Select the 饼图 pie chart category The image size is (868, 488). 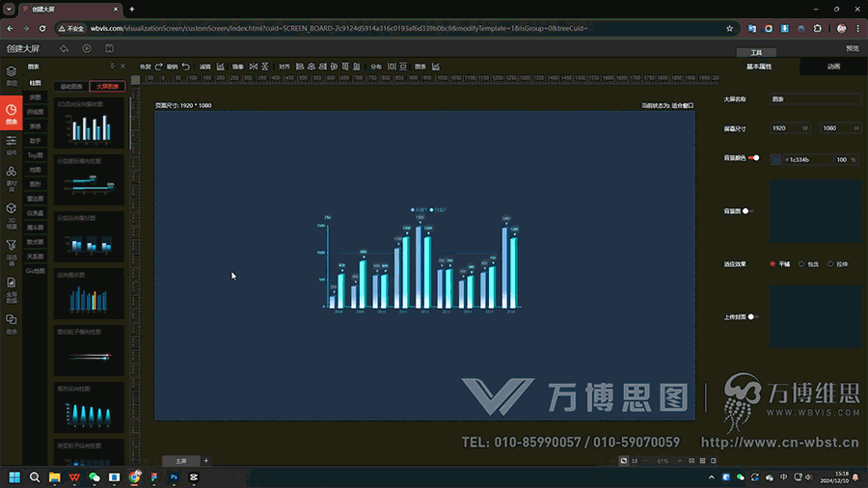click(x=36, y=97)
